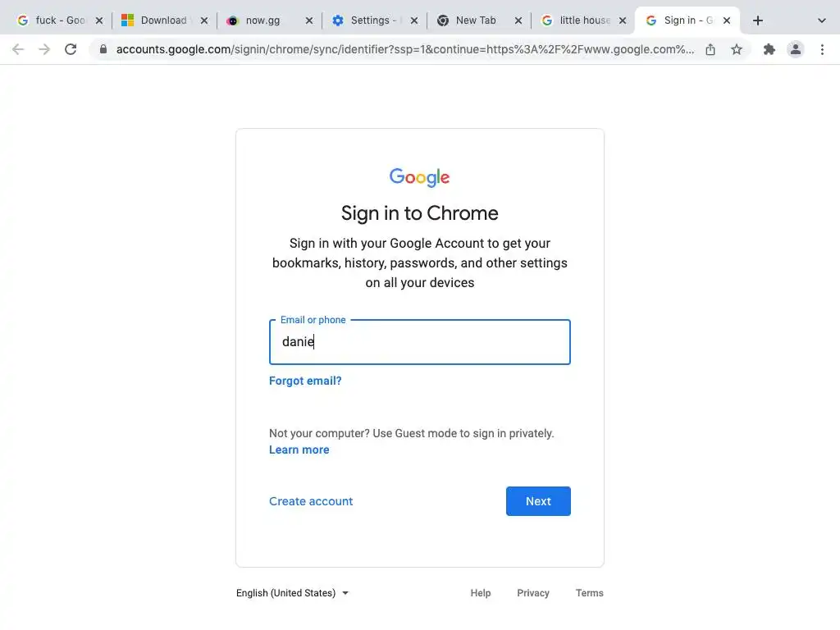
Task: Focus the Email or phone field
Action: click(420, 342)
